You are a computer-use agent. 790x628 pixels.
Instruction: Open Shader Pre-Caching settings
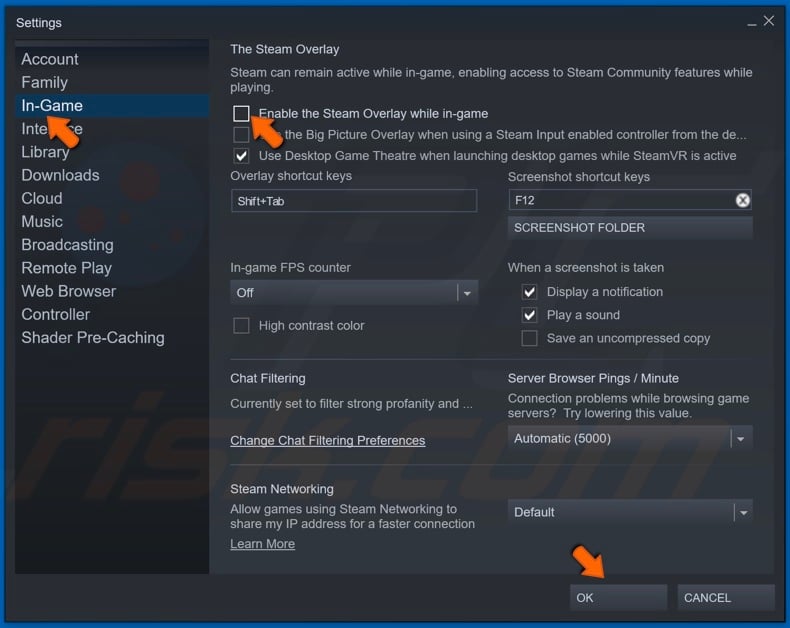112,338
